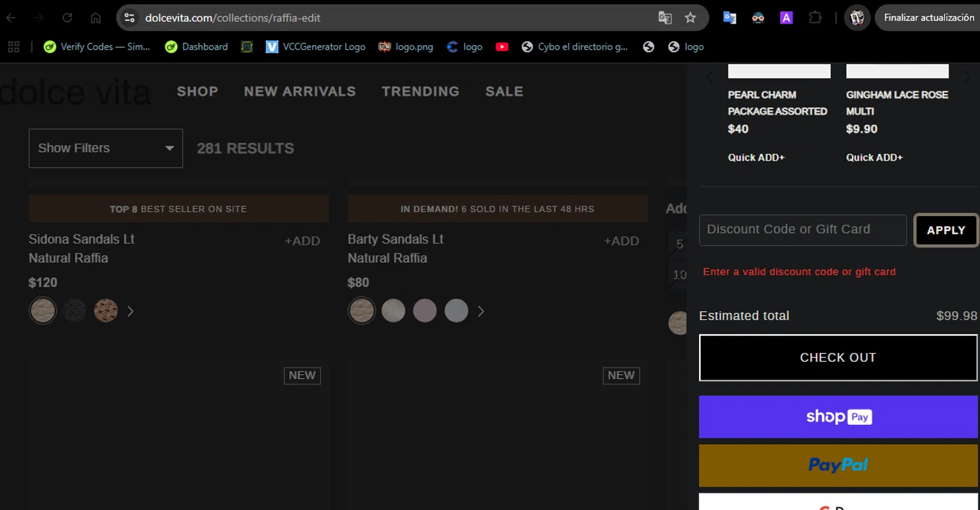This screenshot has width=980, height=510.
Task: Open logo.png bookmark
Action: [406, 46]
